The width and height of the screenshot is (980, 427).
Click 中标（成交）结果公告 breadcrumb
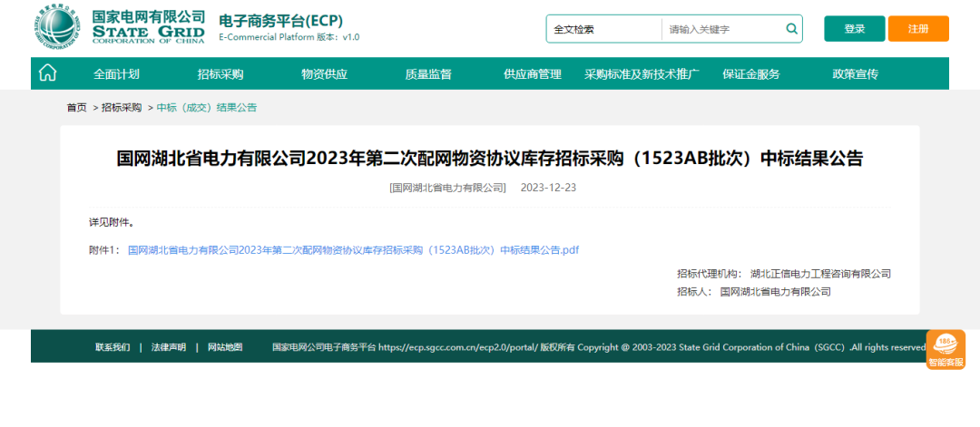click(x=207, y=107)
